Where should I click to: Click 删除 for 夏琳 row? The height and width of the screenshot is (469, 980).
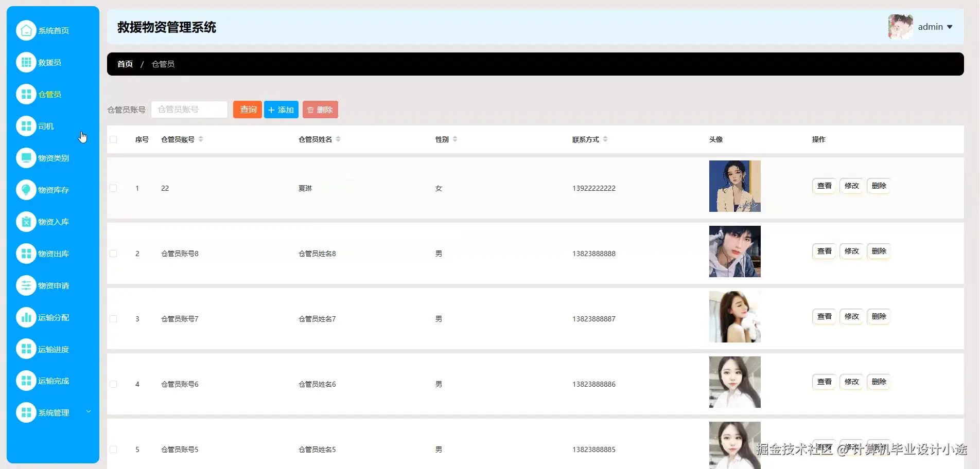(x=879, y=186)
